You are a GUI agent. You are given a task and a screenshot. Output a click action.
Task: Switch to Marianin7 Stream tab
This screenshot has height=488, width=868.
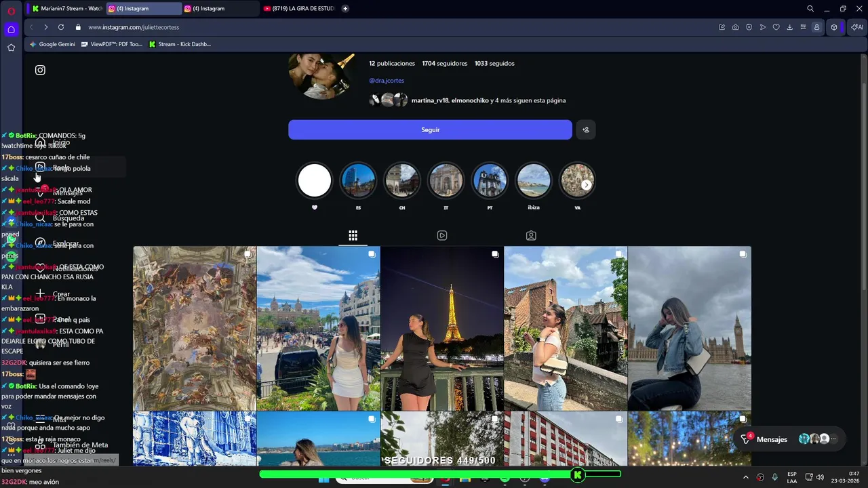click(66, 9)
